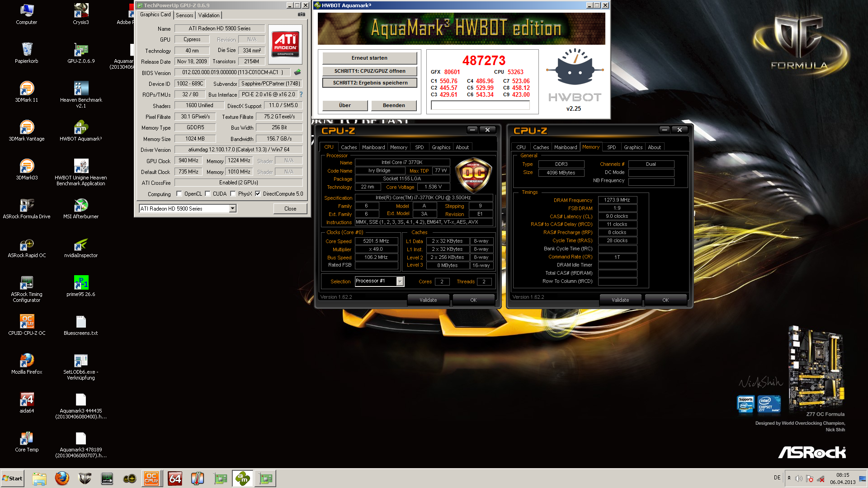The image size is (868, 488).
Task: Click OK in the right CPU-Z memory window
Action: pos(665,300)
